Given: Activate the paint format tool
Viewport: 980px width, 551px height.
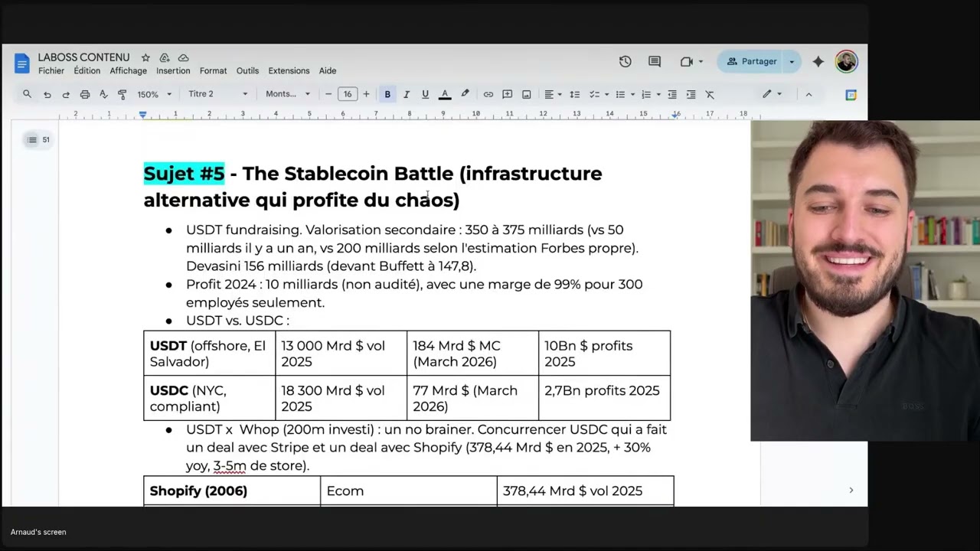Looking at the screenshot, I should pos(122,94).
